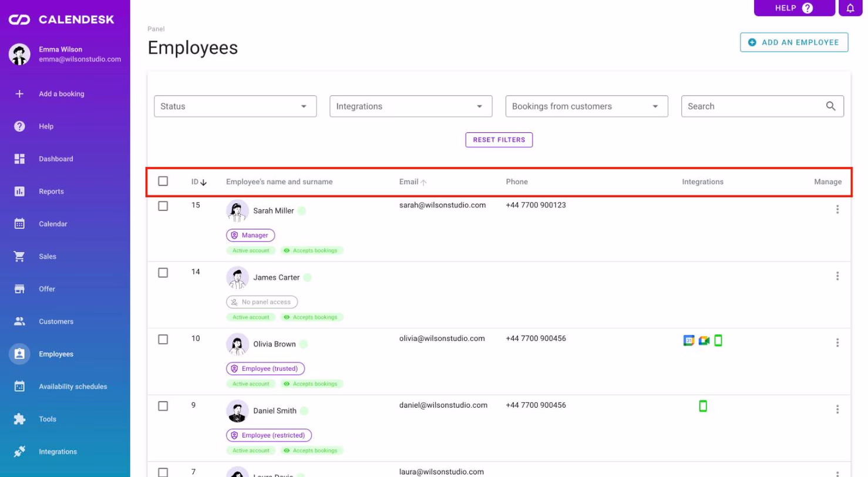This screenshot has width=868, height=477.
Task: Click the purple Help button at top
Action: click(x=794, y=8)
